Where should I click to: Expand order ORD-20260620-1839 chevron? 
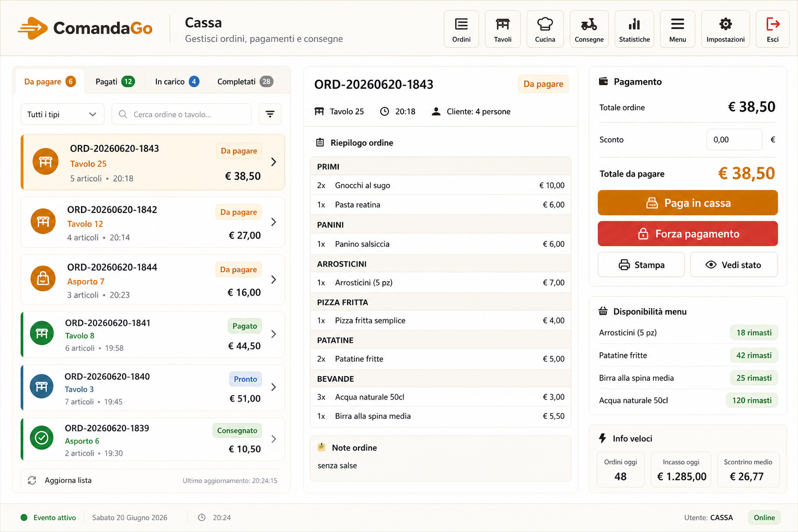click(274, 439)
